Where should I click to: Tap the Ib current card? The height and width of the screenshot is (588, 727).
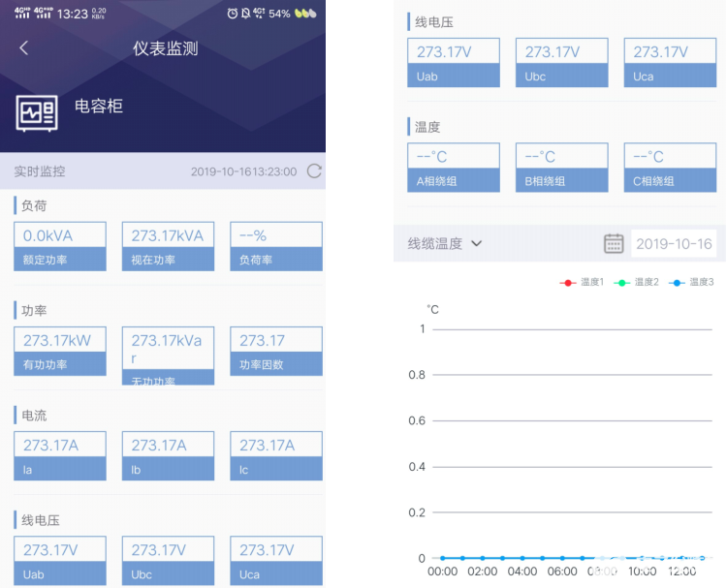tap(168, 455)
